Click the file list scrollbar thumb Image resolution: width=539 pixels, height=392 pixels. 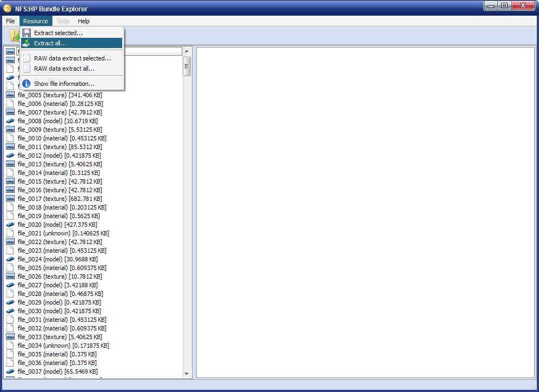point(187,66)
